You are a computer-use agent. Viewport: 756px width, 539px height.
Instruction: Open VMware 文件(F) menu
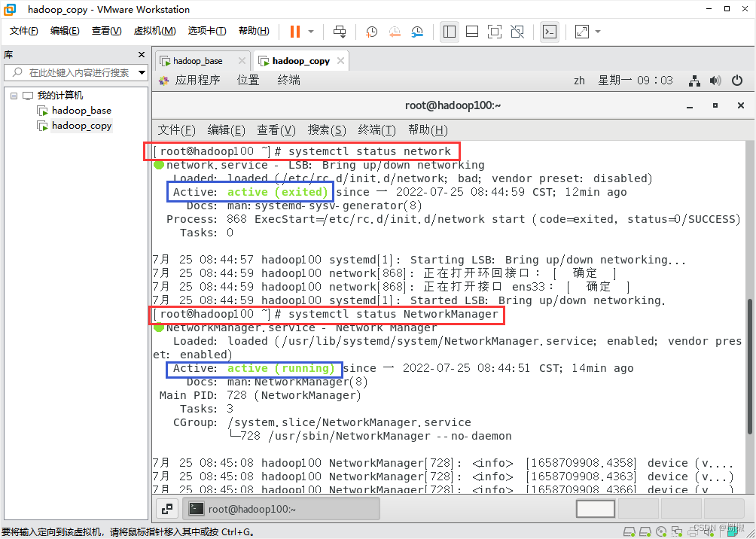pos(23,31)
